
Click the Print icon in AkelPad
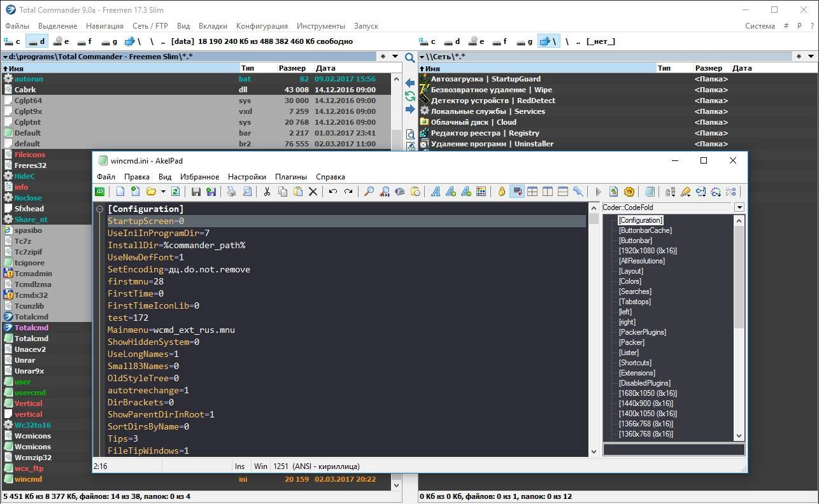pyautogui.click(x=231, y=192)
